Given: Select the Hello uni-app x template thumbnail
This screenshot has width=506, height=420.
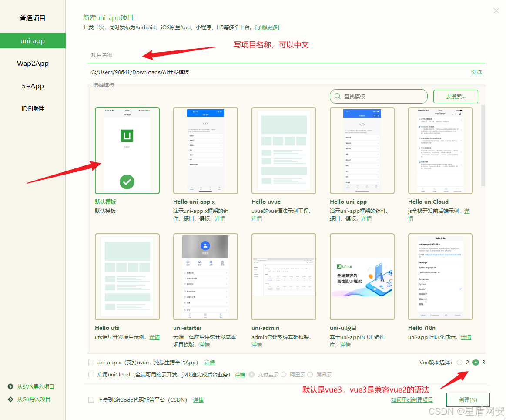Looking at the screenshot, I should (x=205, y=151).
